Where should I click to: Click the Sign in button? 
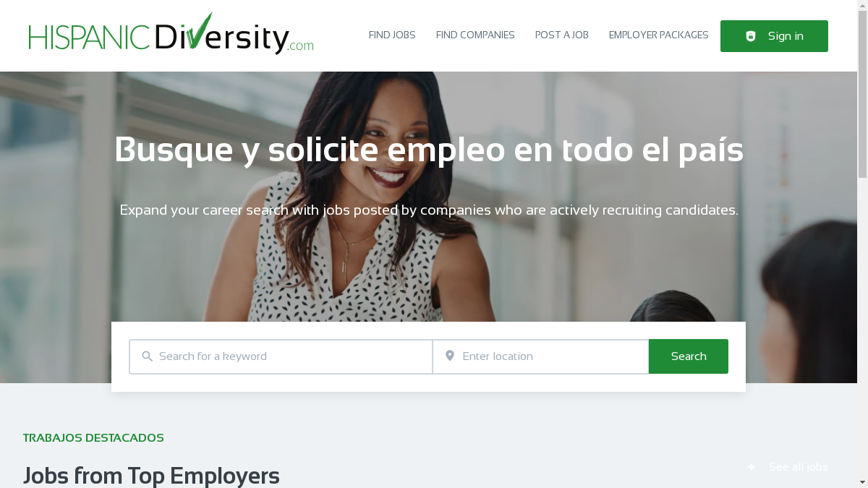coord(774,36)
